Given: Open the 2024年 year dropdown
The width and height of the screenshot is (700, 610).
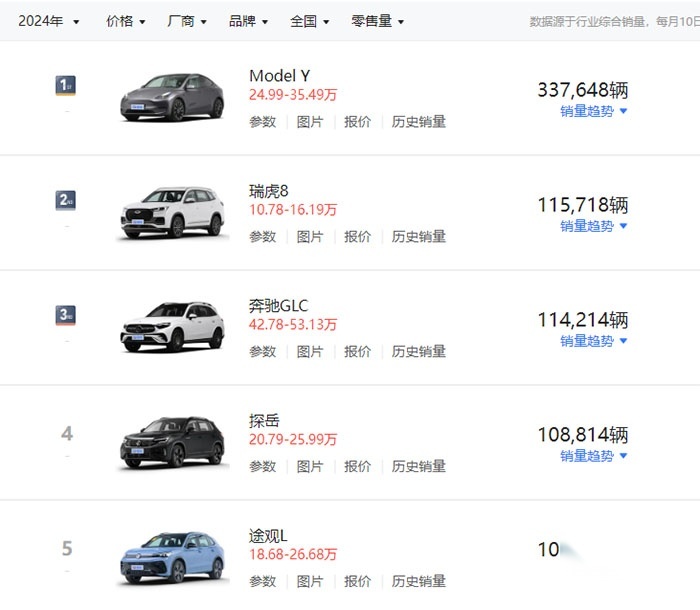Looking at the screenshot, I should [x=49, y=21].
